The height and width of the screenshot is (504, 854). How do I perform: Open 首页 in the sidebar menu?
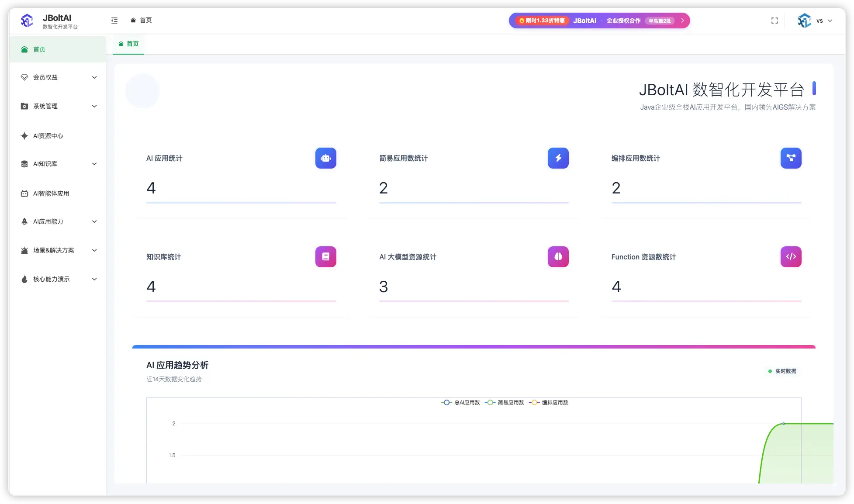click(x=57, y=49)
